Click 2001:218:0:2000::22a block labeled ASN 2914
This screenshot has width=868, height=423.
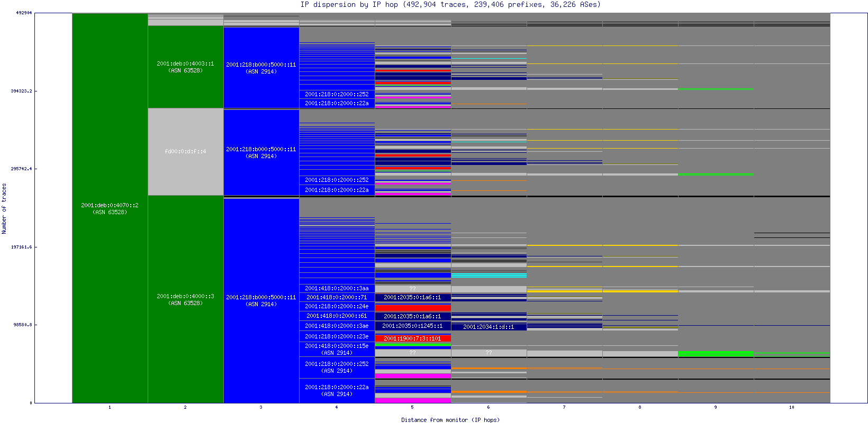[337, 391]
